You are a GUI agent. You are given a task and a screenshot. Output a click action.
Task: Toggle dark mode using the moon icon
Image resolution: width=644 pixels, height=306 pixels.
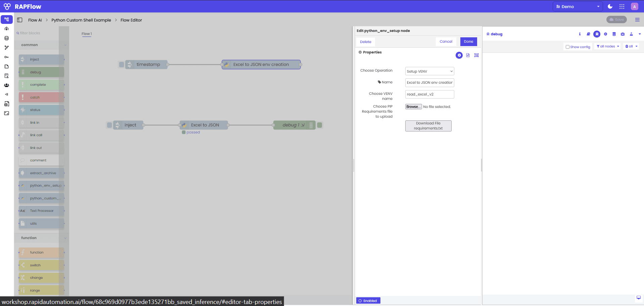click(610, 6)
